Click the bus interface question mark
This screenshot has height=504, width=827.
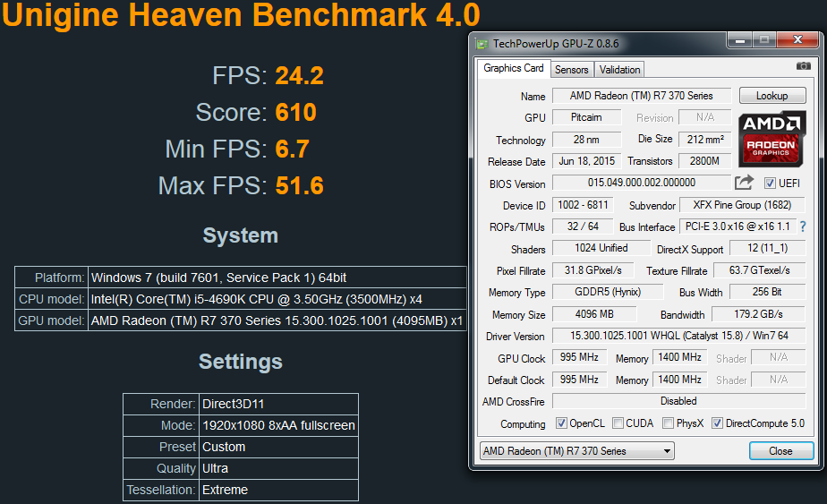[803, 226]
